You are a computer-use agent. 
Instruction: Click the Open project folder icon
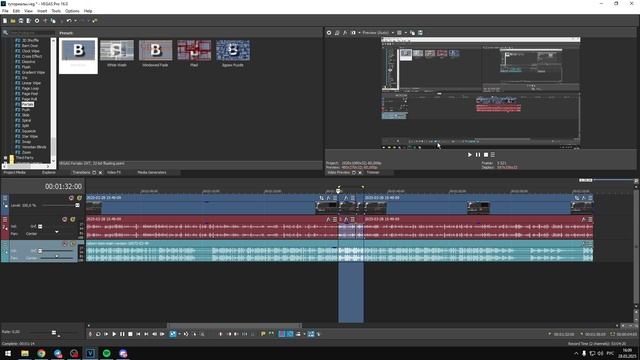tap(13, 20)
